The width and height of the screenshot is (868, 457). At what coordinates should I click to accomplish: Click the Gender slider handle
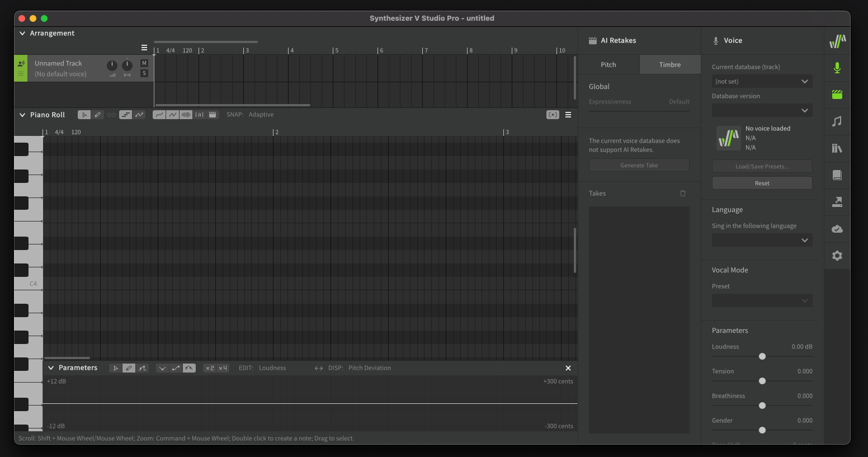762,430
